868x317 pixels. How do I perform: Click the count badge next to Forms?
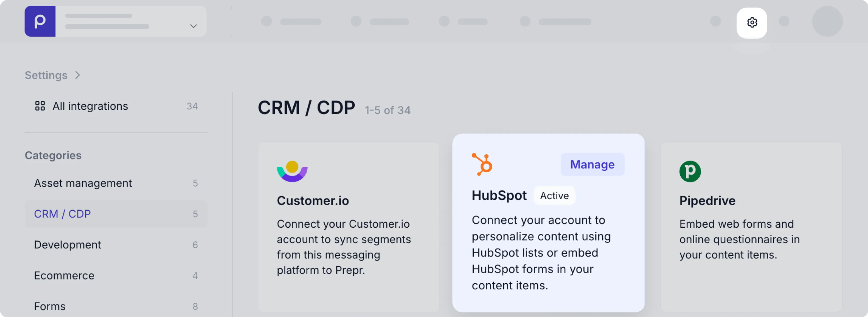(196, 306)
